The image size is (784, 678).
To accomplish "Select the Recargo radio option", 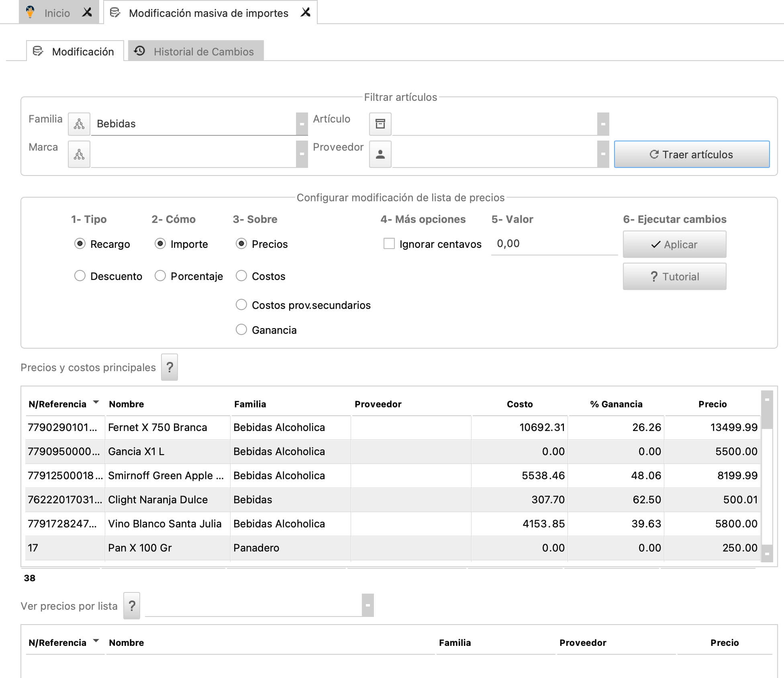I will tap(80, 244).
